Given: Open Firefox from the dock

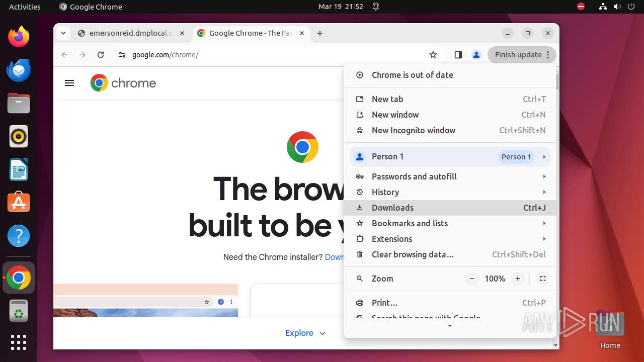Looking at the screenshot, I should pyautogui.click(x=19, y=37).
